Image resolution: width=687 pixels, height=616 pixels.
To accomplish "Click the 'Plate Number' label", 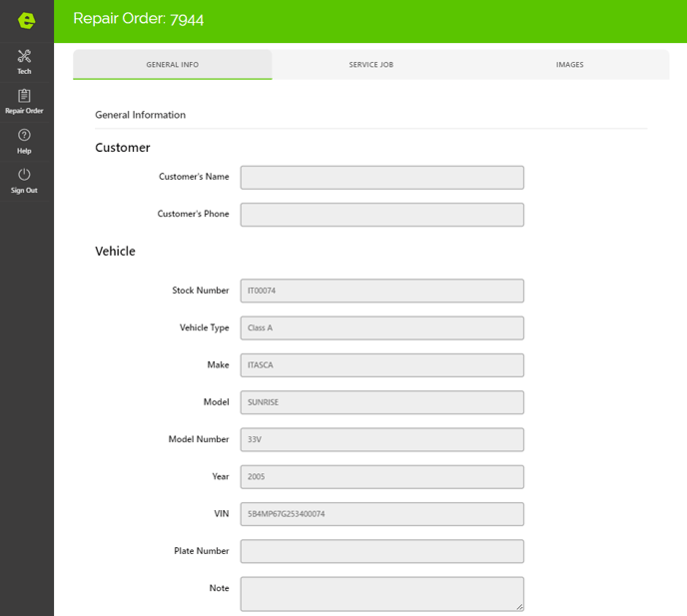I will point(201,551).
